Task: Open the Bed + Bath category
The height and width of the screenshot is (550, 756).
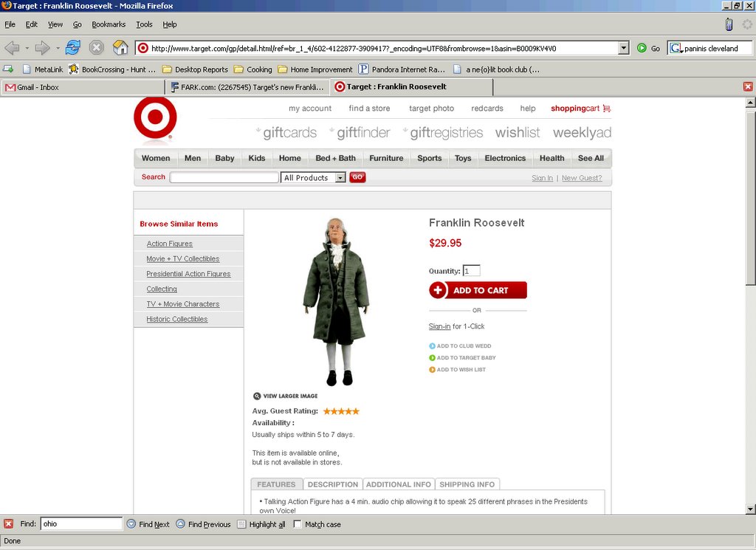Action: pyautogui.click(x=336, y=158)
